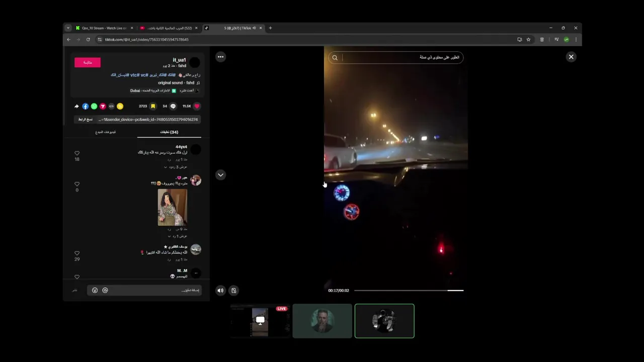
Task: Select the bearded man thumbnail at the bottom
Action: tap(322, 321)
